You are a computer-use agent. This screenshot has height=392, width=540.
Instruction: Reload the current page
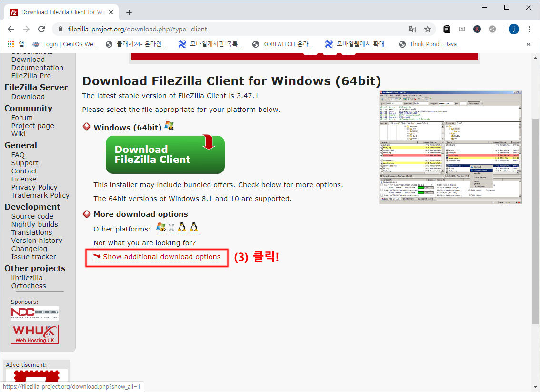click(41, 29)
